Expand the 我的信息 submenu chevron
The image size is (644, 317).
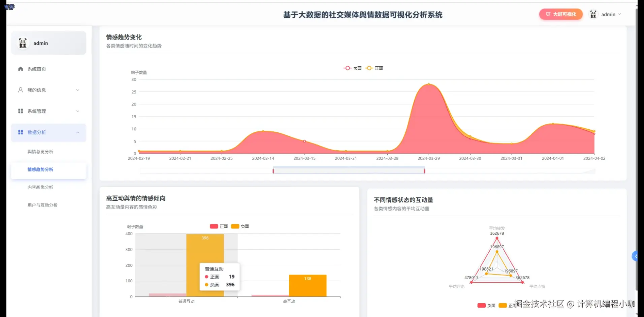click(x=78, y=90)
